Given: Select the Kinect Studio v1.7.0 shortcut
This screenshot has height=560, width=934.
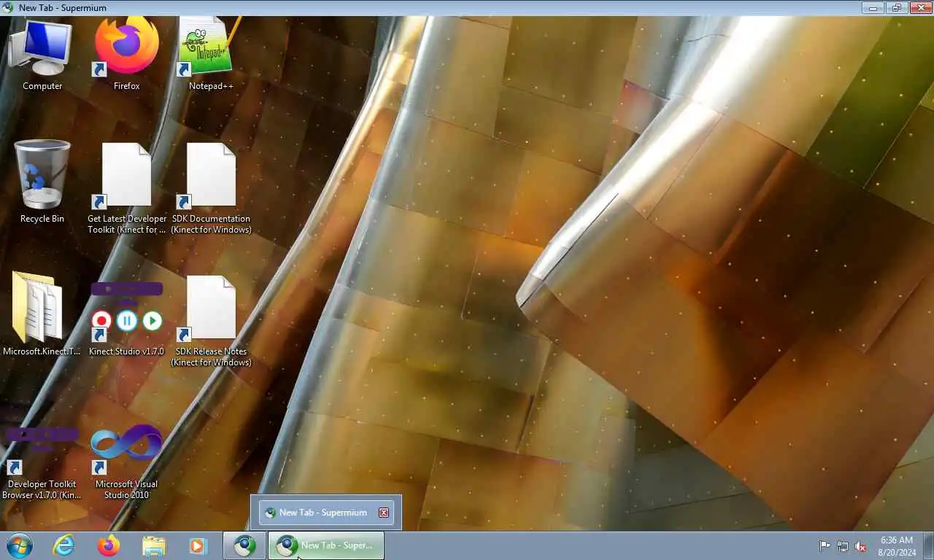Looking at the screenshot, I should [x=127, y=319].
